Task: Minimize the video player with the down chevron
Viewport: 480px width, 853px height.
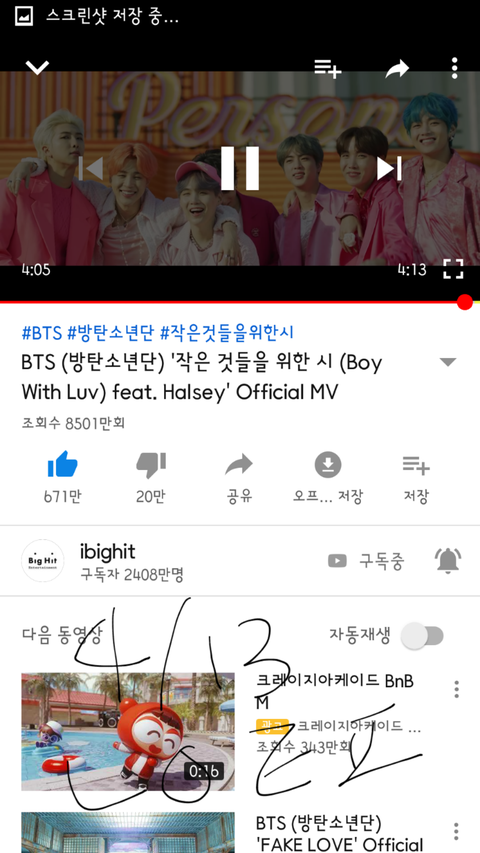Action: click(37, 67)
